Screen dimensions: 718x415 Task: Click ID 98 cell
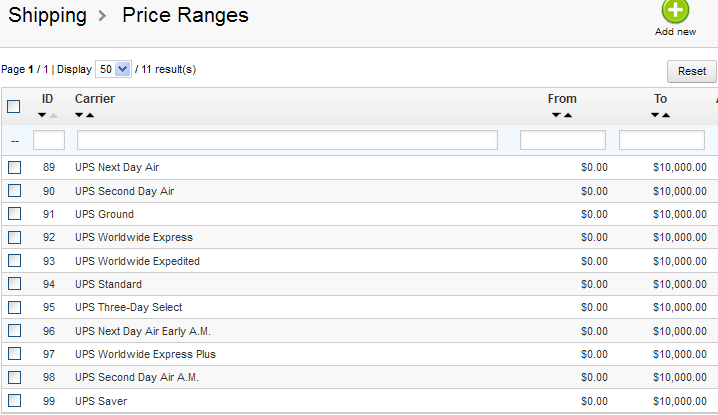(x=49, y=377)
